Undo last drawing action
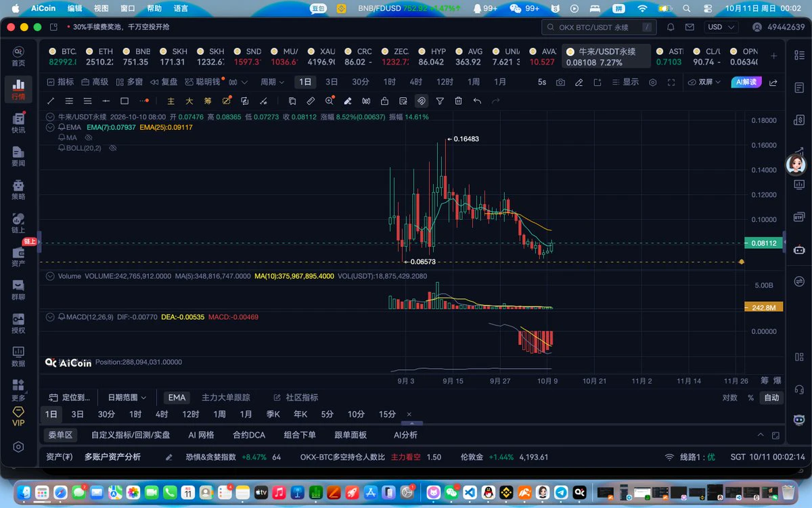812x508 pixels. pyautogui.click(x=477, y=101)
